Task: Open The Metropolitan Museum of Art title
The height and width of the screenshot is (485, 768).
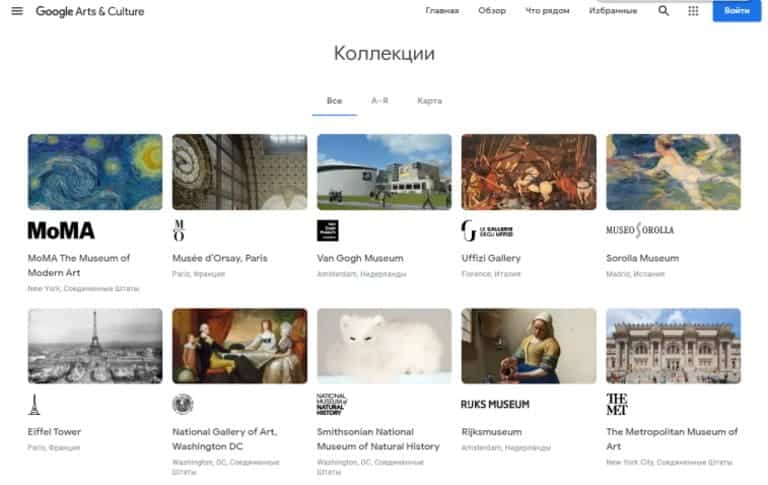Action: [672, 439]
